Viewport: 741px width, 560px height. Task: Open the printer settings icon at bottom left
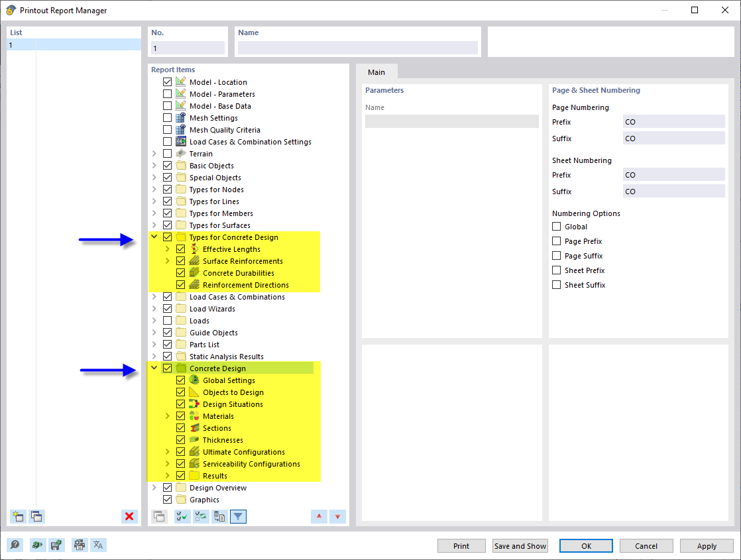(80, 545)
